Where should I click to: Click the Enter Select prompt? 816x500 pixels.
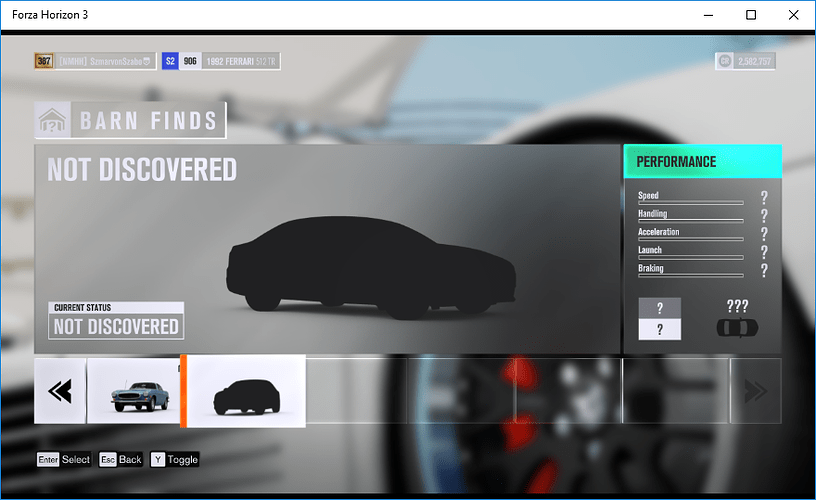[64, 459]
